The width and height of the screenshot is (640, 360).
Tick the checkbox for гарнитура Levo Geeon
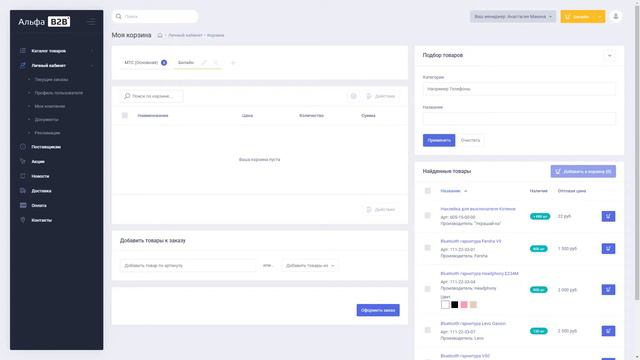click(428, 330)
